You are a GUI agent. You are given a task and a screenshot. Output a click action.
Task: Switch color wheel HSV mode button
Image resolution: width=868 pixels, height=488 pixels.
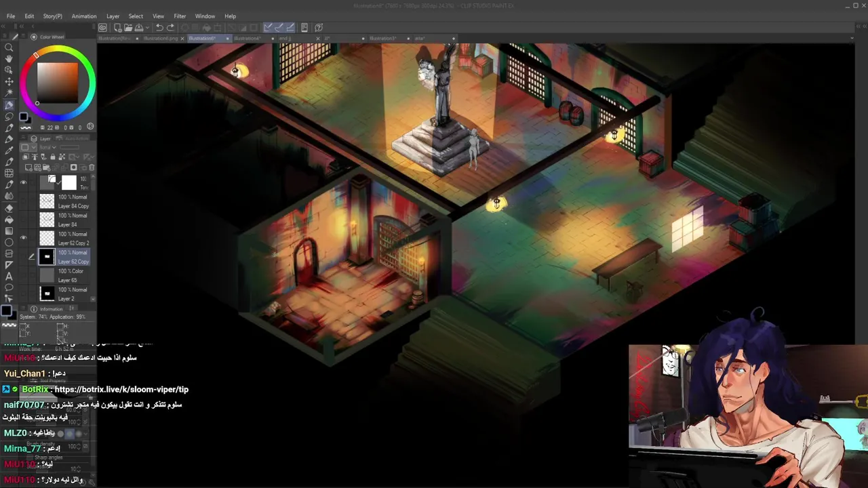(x=91, y=127)
